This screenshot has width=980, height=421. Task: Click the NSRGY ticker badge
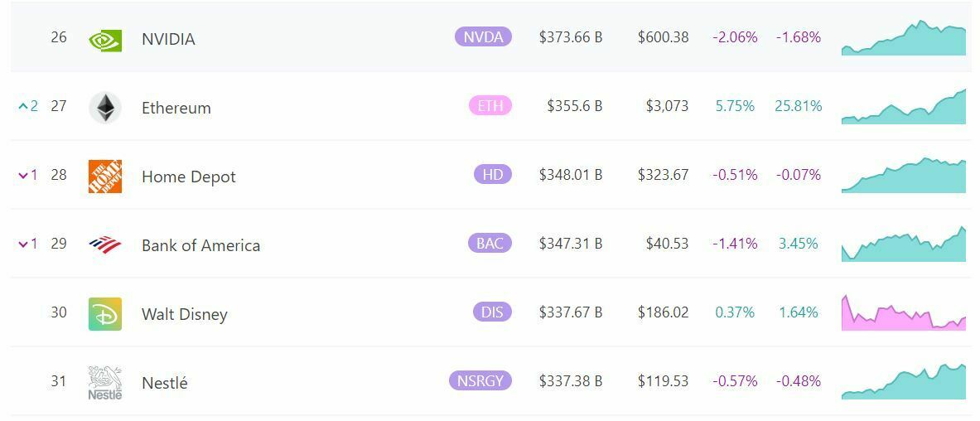[x=480, y=380]
